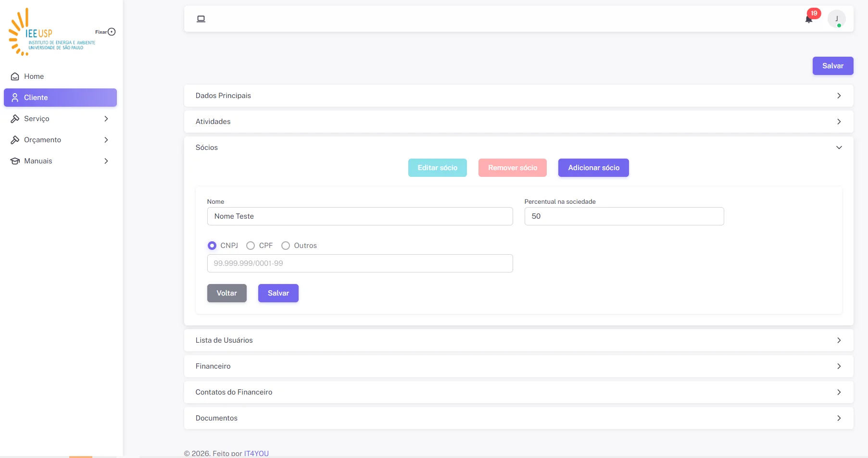The width and height of the screenshot is (868, 458).
Task: Collapse the Sócios section chevron
Action: [x=839, y=148]
